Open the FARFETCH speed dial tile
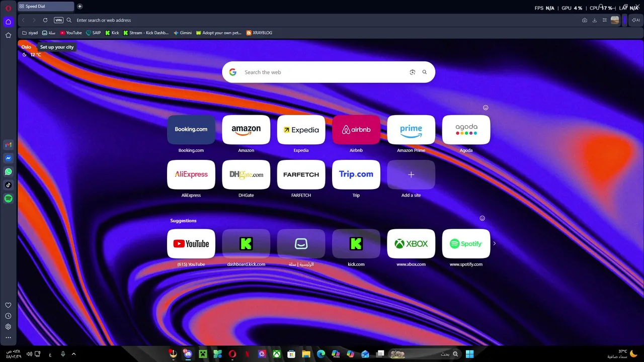The width and height of the screenshot is (644, 362). (301, 174)
